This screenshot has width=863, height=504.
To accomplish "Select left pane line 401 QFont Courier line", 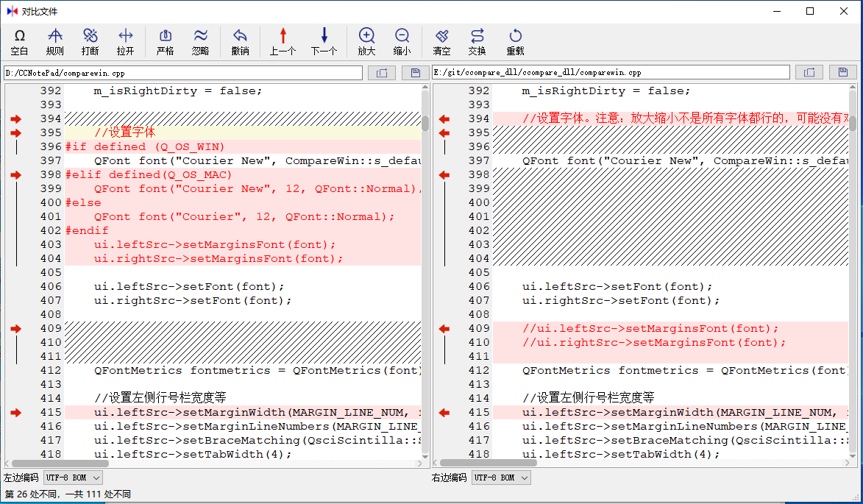I will [243, 217].
